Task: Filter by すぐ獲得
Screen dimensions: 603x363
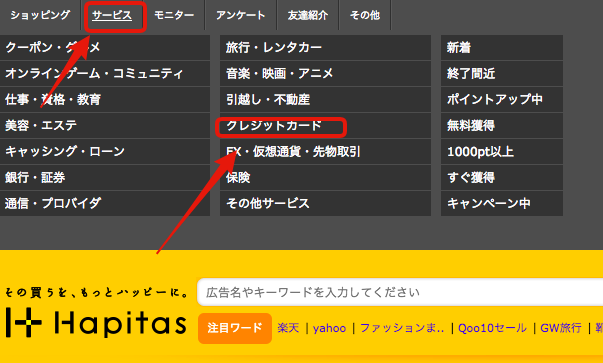Action: (502, 177)
